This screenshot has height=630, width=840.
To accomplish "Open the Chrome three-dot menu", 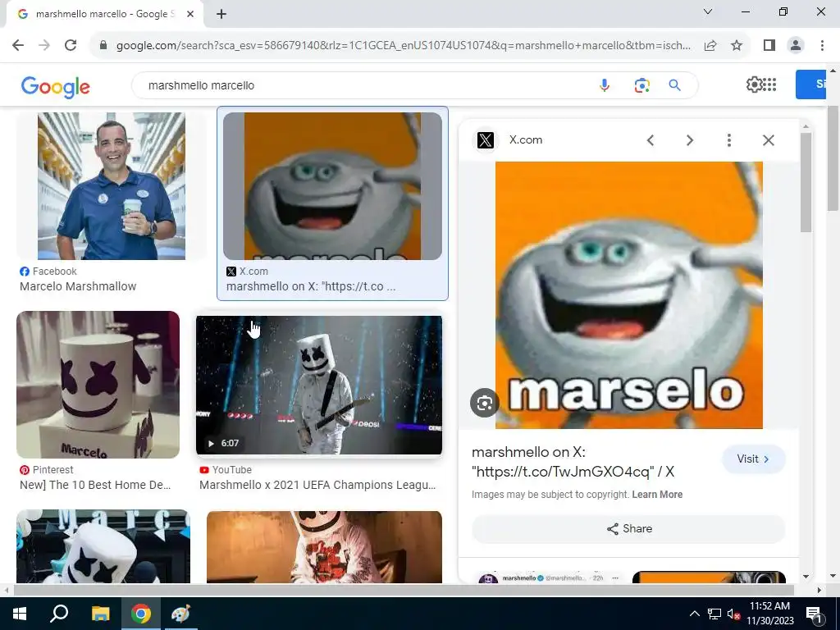I will click(x=822, y=46).
